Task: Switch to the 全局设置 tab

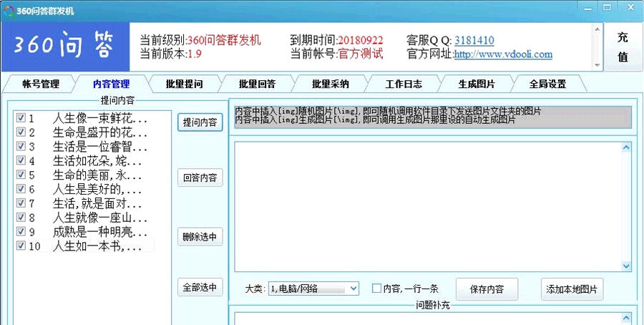Action: pos(547,84)
